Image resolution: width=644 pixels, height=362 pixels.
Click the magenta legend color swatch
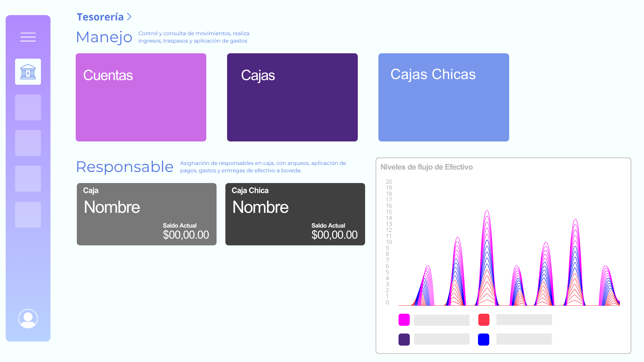coord(404,320)
